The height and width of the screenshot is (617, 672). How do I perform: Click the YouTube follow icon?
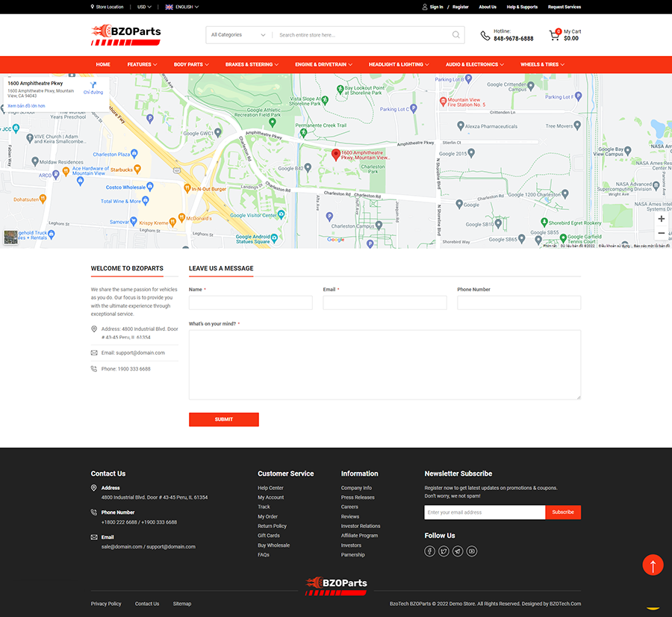pyautogui.click(x=472, y=551)
